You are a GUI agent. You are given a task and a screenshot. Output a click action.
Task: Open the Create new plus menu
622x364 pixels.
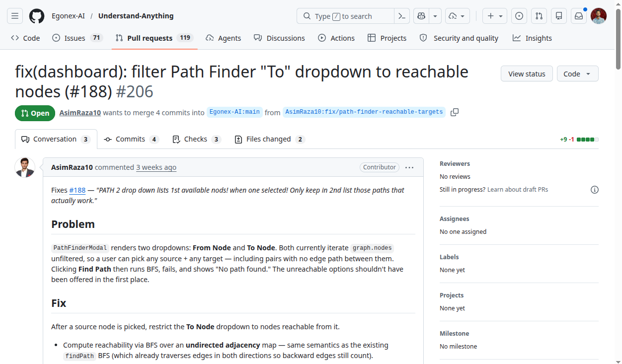click(495, 16)
